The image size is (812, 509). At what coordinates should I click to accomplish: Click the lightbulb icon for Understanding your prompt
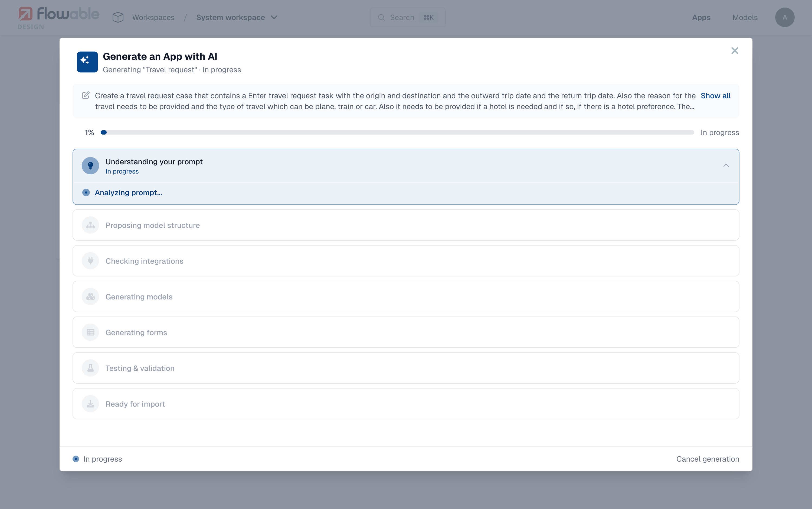[90, 166]
